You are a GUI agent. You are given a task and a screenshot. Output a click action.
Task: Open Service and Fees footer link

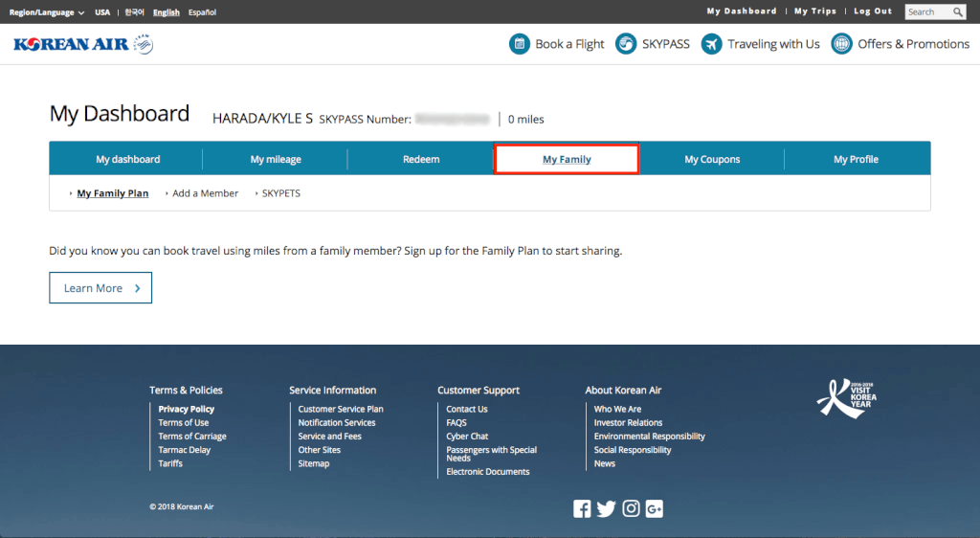329,437
